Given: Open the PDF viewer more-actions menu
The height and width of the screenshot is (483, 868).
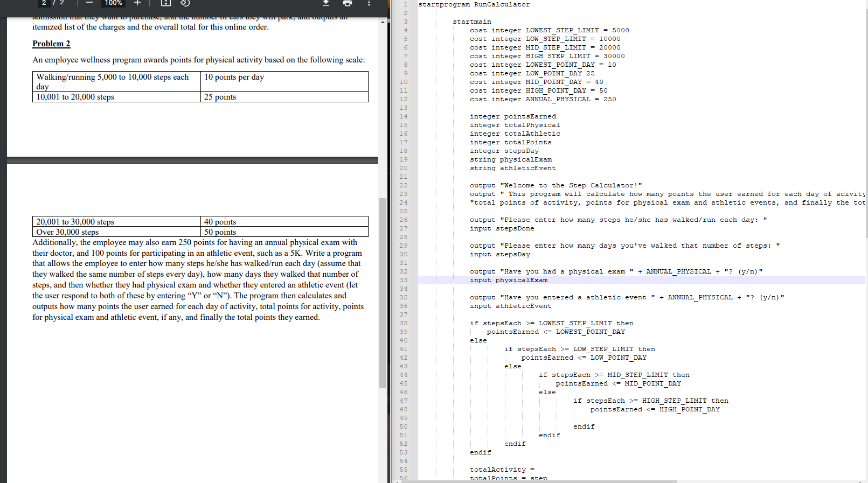Looking at the screenshot, I should pyautogui.click(x=369, y=3).
